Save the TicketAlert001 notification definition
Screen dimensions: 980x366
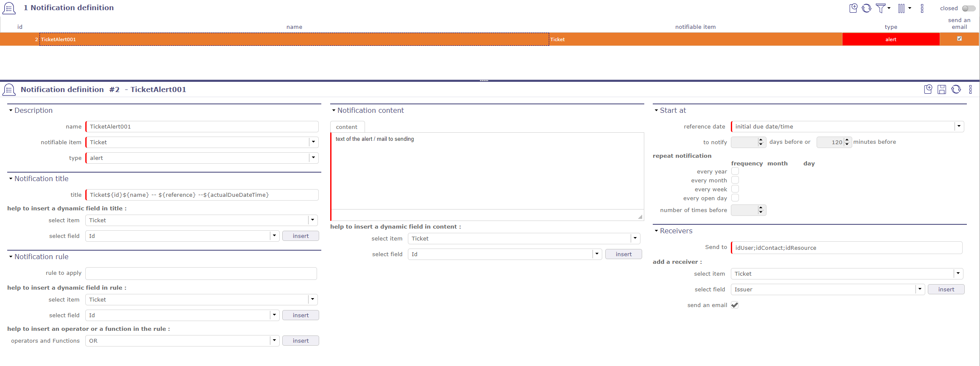tap(942, 89)
